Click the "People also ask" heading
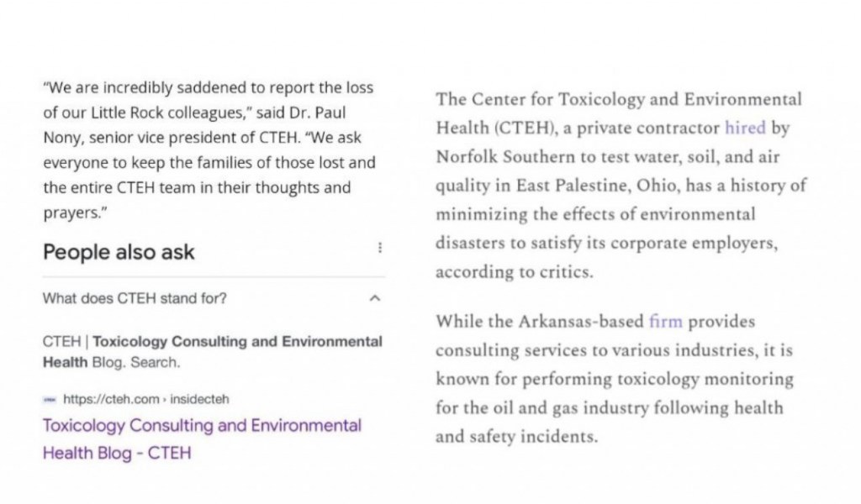This screenshot has height=504, width=861. pyautogui.click(x=119, y=252)
